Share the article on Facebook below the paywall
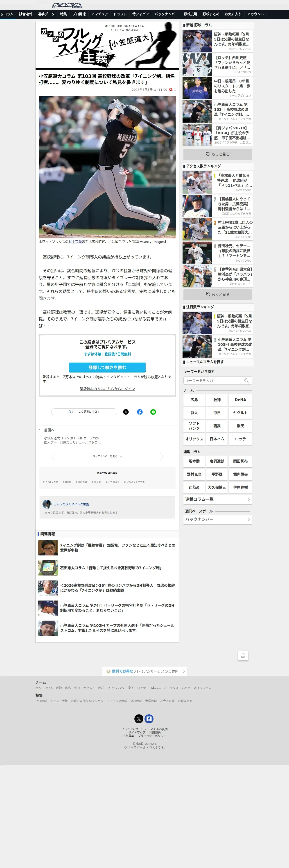Viewport: 289px width, 868px height. [140, 412]
